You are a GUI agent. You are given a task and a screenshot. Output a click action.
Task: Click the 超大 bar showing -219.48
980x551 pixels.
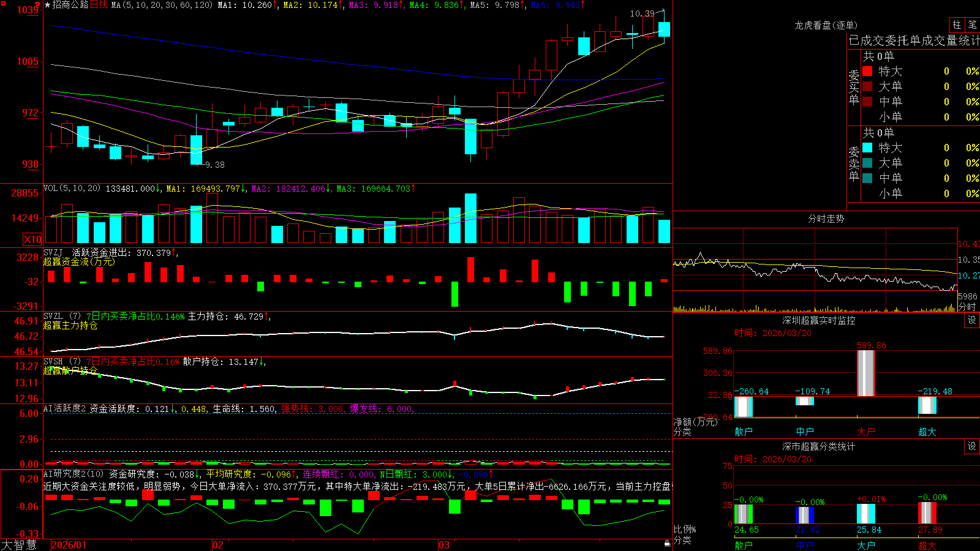click(927, 405)
